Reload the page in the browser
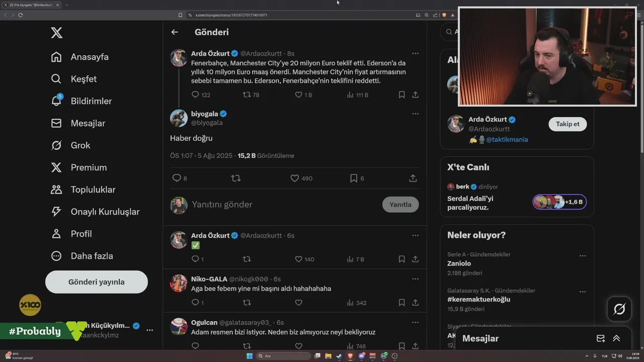This screenshot has width=644, height=362. click(x=21, y=15)
